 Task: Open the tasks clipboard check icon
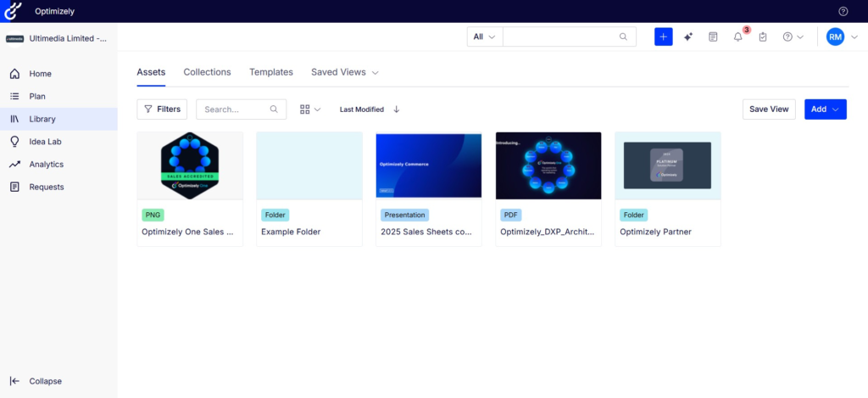pos(763,36)
